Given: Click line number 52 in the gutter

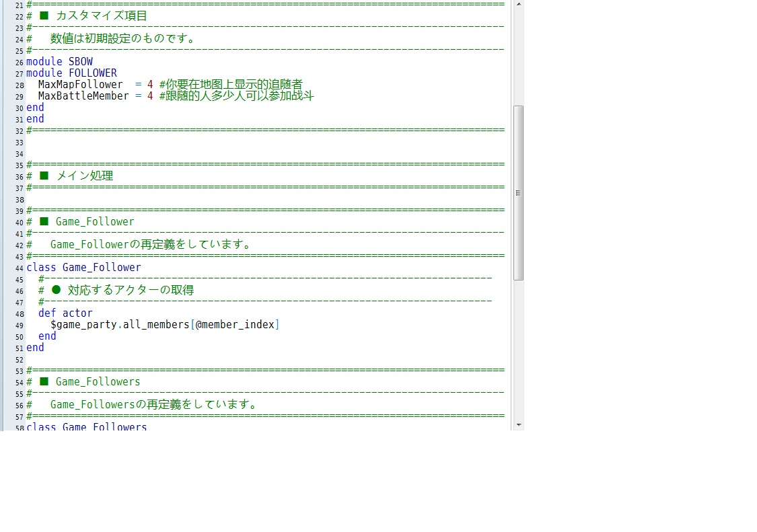Looking at the screenshot, I should coord(19,360).
